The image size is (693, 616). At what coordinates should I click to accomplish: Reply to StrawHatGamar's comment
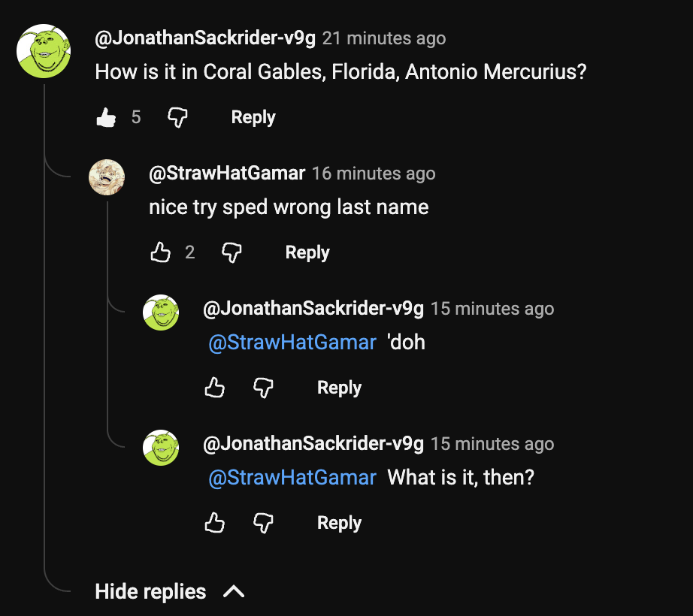pos(307,252)
